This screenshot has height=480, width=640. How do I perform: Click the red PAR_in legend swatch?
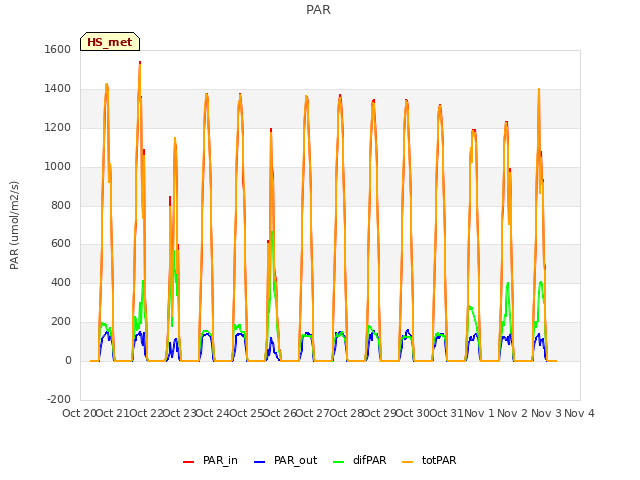tap(188, 462)
